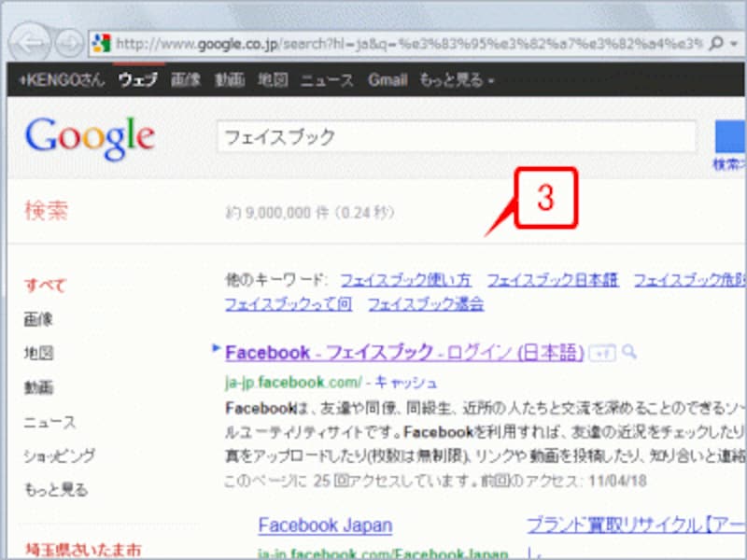Click the 埼玉県さいたま市 location text
Screen dimensions: 747x560
coord(83,550)
